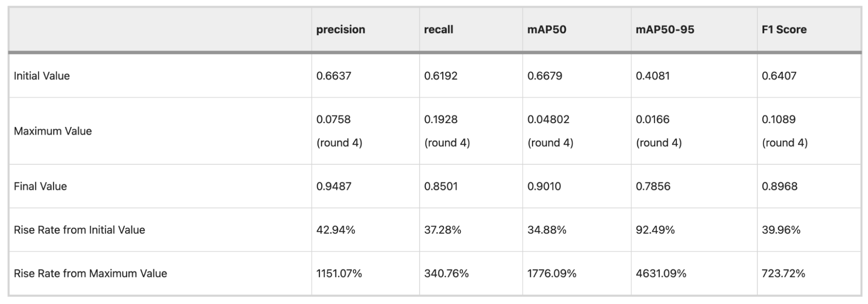
Task: Select the 92.49% rise rate cell
Action: [x=655, y=230]
